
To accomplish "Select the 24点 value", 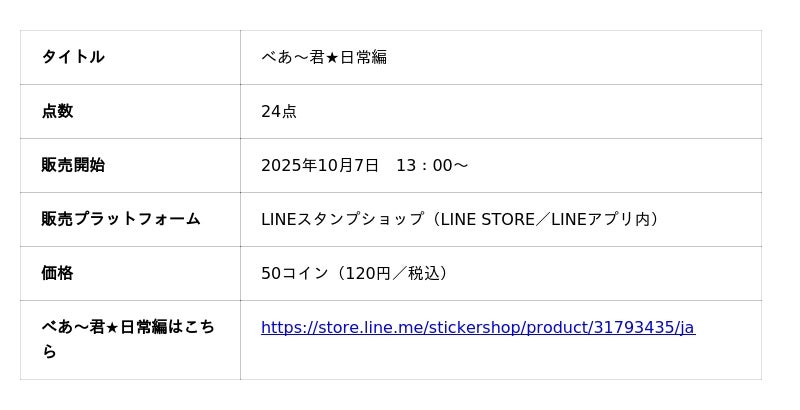I will pos(279,111).
